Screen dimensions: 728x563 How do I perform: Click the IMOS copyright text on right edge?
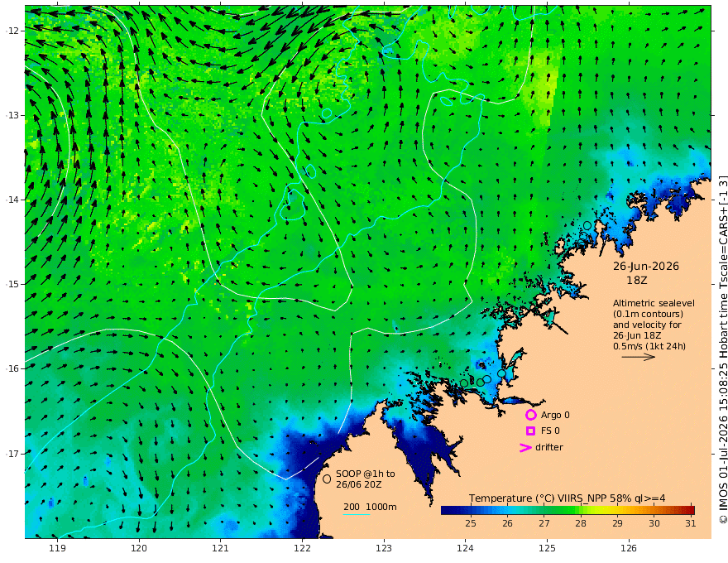pyautogui.click(x=723, y=349)
